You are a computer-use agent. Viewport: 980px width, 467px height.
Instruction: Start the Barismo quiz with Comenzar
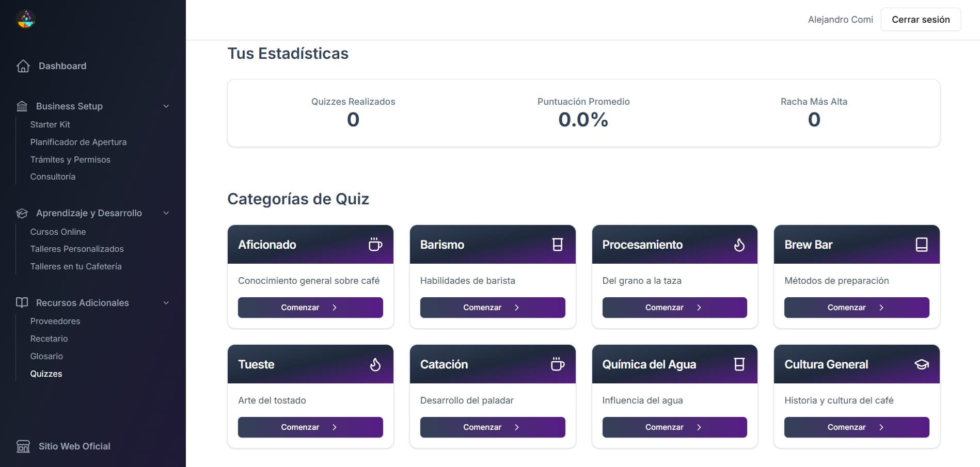[x=492, y=308]
